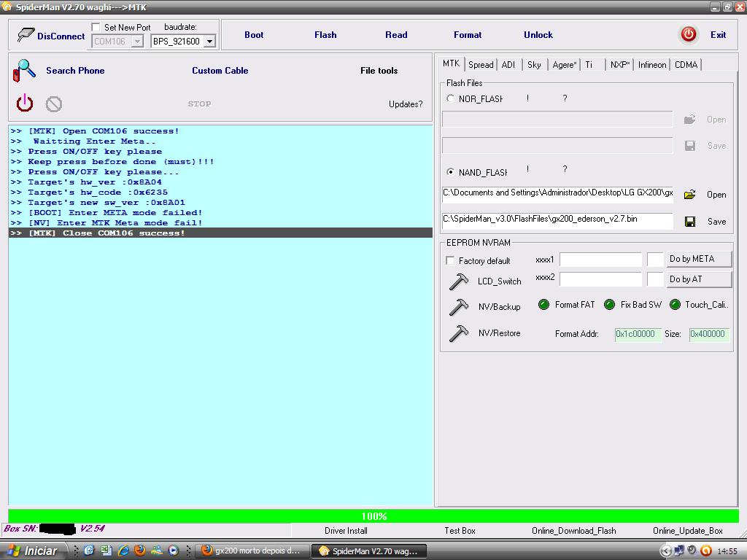
Task: Click the Read button
Action: click(396, 35)
